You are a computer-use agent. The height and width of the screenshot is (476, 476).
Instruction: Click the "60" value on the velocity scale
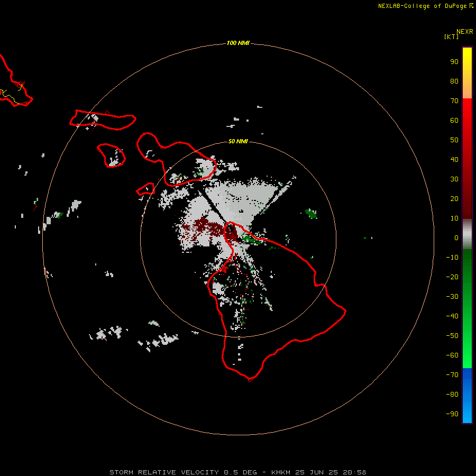coord(454,121)
